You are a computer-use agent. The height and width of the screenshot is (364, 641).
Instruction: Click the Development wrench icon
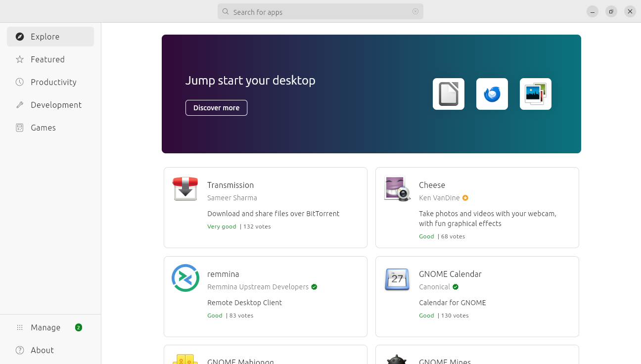coord(20,105)
